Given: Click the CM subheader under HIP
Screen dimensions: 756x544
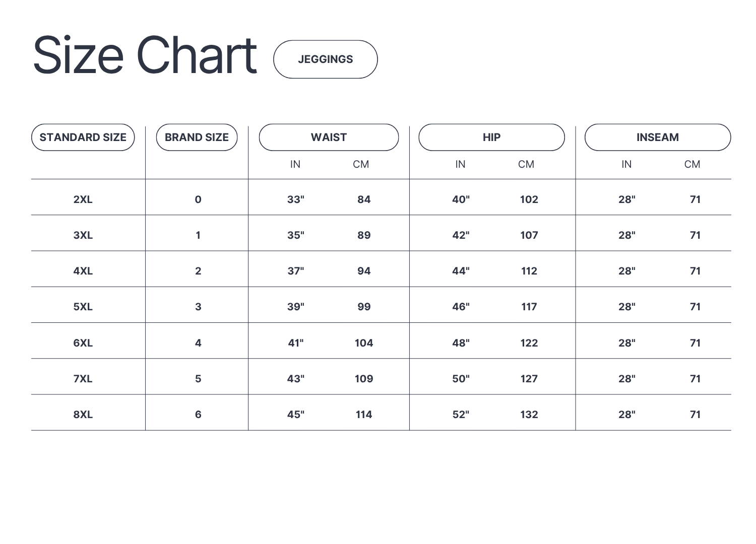Looking at the screenshot, I should [x=526, y=164].
